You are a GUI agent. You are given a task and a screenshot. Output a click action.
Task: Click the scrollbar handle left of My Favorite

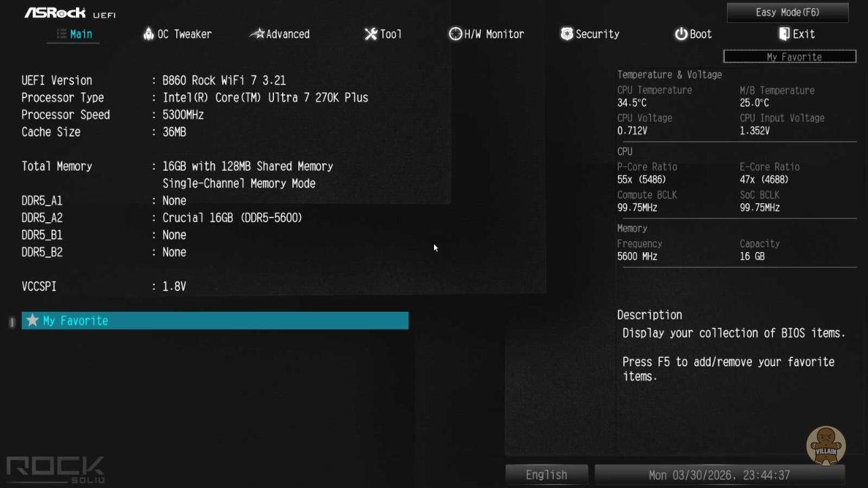[x=12, y=321]
